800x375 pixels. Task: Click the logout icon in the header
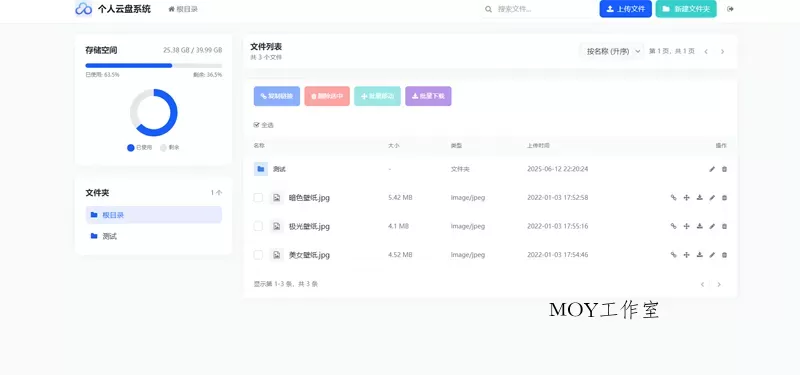(x=731, y=9)
